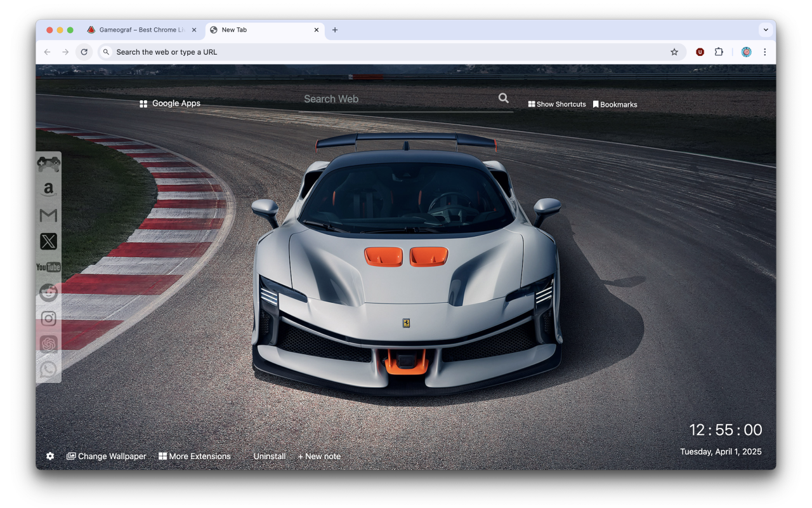This screenshot has height=508, width=812.
Task: Open Chrome three-dot menu
Action: click(x=764, y=52)
